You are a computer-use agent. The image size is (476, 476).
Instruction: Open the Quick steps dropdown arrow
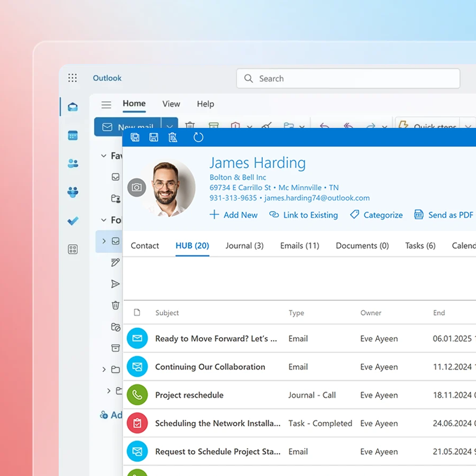coord(468,126)
